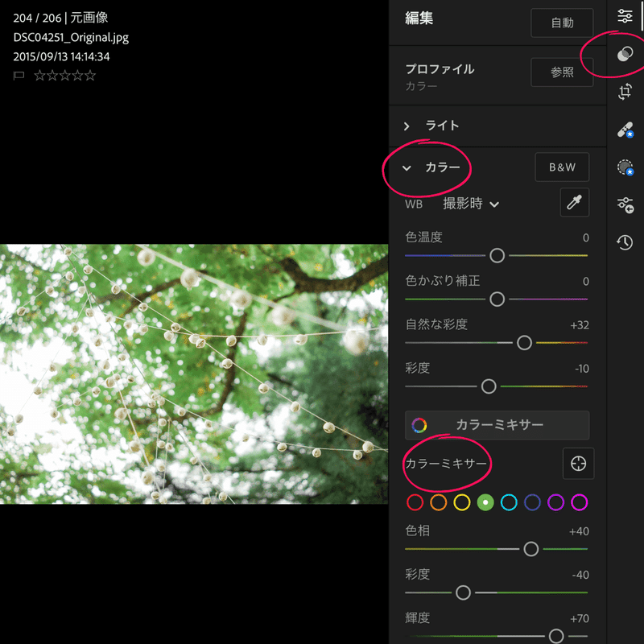
Task: Select the orange color channel
Action: [438, 502]
